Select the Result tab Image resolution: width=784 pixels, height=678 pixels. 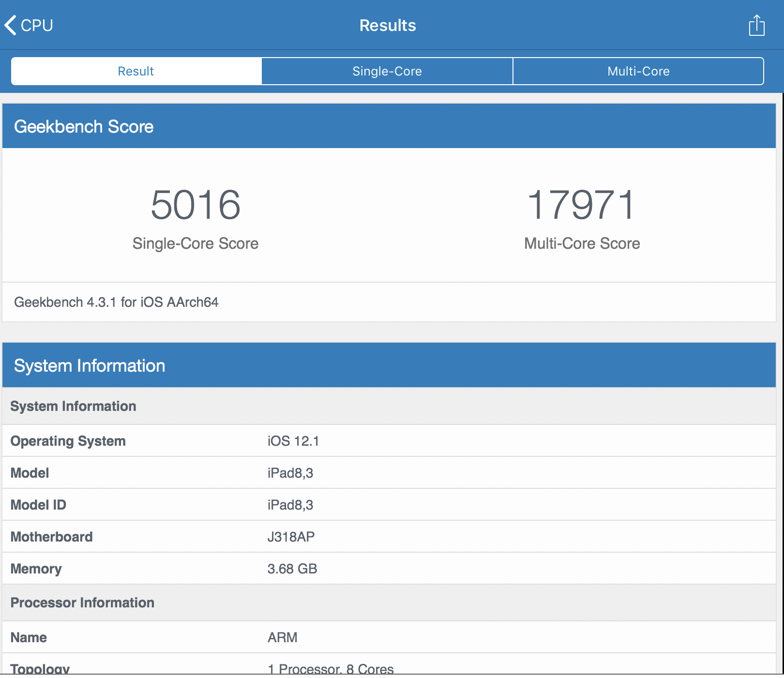[x=136, y=71]
